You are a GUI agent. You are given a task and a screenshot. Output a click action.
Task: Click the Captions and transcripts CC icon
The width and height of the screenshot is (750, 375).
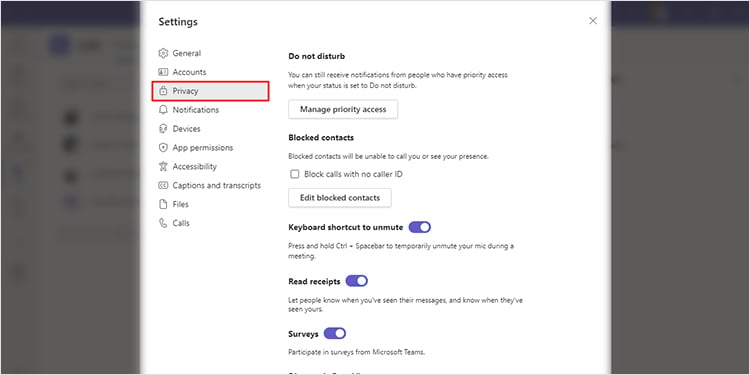point(163,185)
